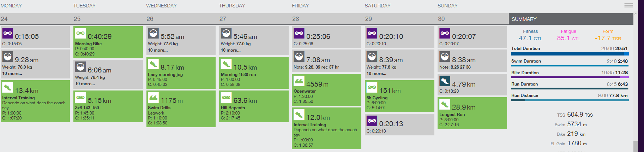Click Saturday's 6h Cycling bike icon

coord(372,87)
